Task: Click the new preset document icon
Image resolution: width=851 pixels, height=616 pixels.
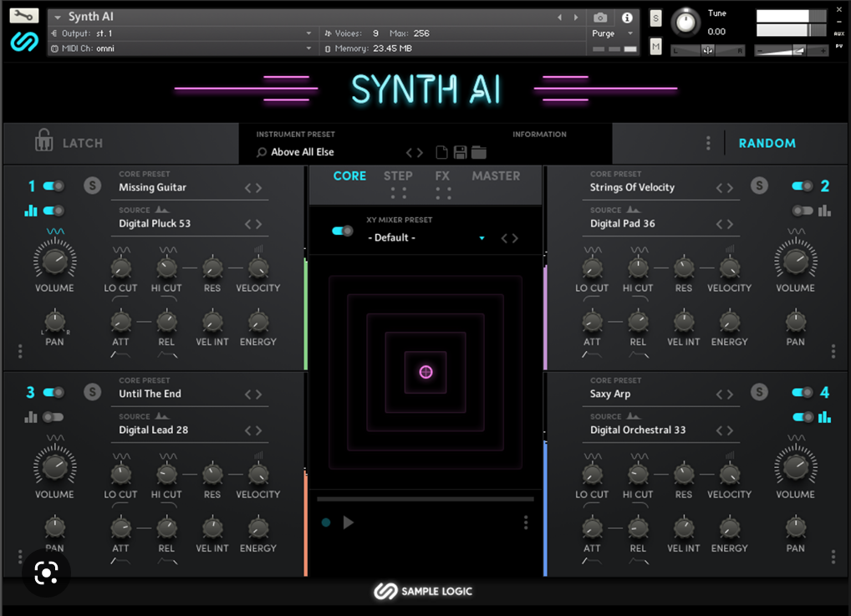Action: pos(442,152)
